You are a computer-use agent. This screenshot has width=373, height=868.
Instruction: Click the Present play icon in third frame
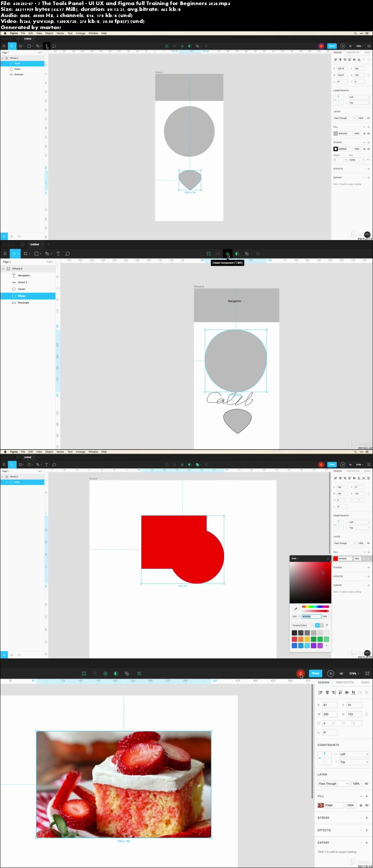342,465
